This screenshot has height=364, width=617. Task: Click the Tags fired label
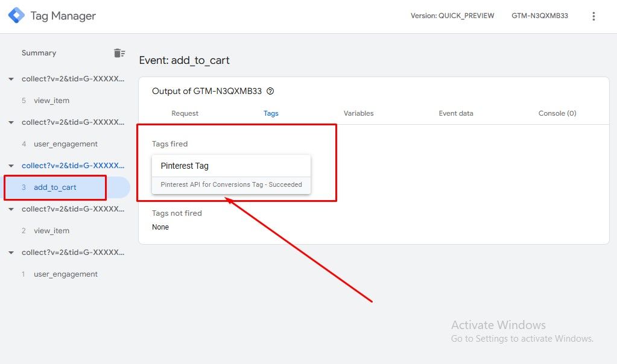(169, 144)
